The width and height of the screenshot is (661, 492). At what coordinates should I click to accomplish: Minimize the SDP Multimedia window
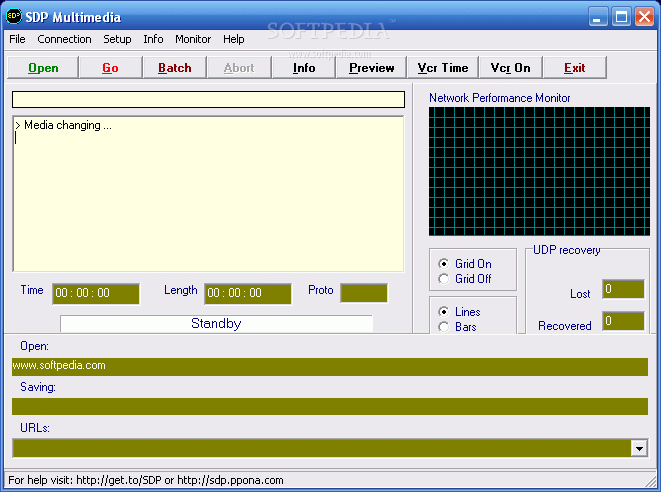598,17
